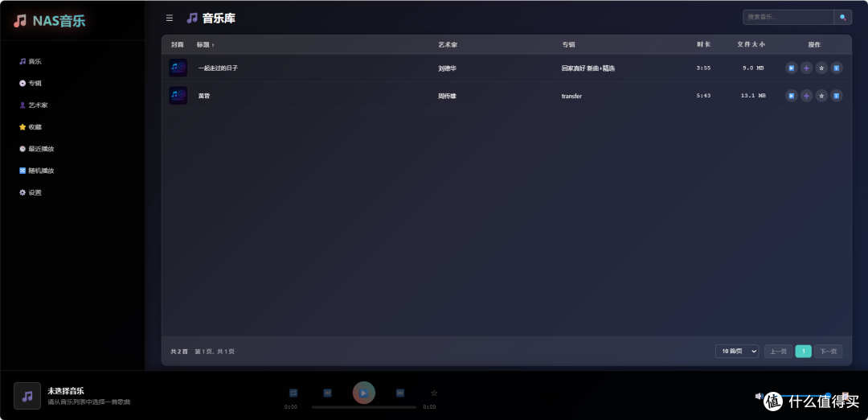Click the search magnifier button
868x420 pixels.
(x=842, y=17)
